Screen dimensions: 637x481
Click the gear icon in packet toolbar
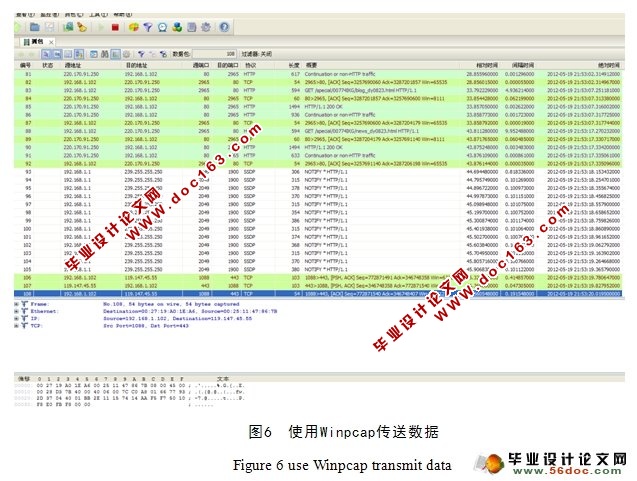click(127, 54)
